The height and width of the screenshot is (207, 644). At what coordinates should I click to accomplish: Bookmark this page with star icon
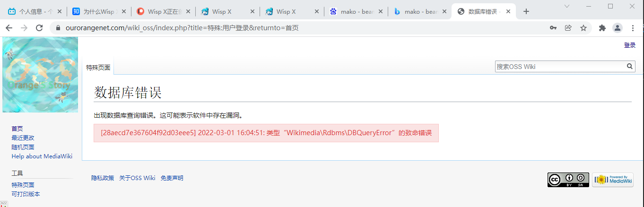583,28
